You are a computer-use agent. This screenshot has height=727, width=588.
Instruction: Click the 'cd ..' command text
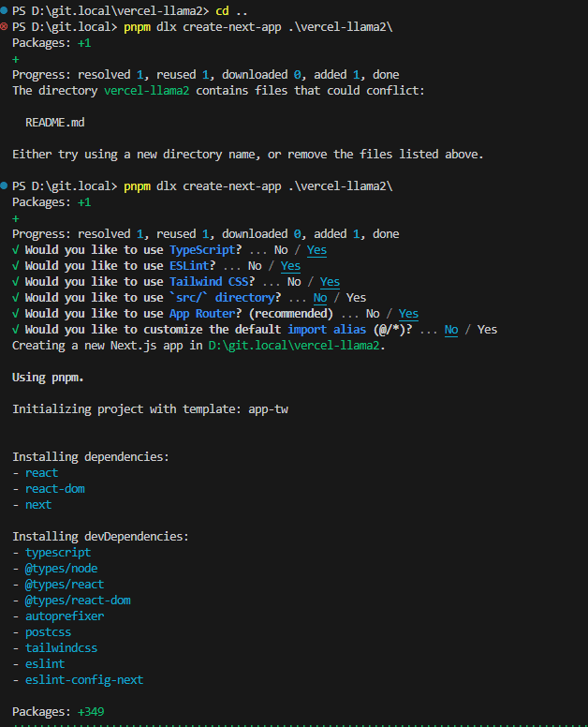[x=231, y=10]
